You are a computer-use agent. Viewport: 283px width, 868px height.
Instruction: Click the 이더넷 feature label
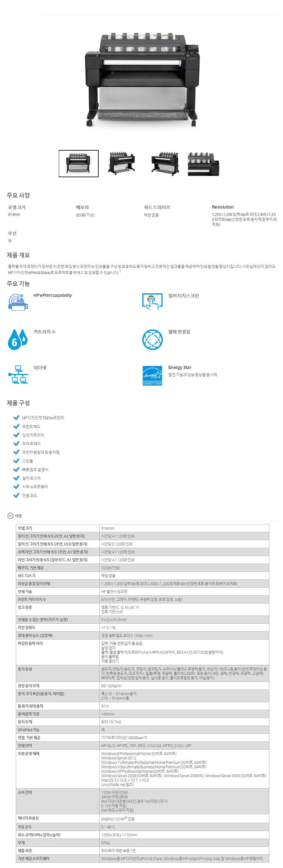[x=40, y=368]
